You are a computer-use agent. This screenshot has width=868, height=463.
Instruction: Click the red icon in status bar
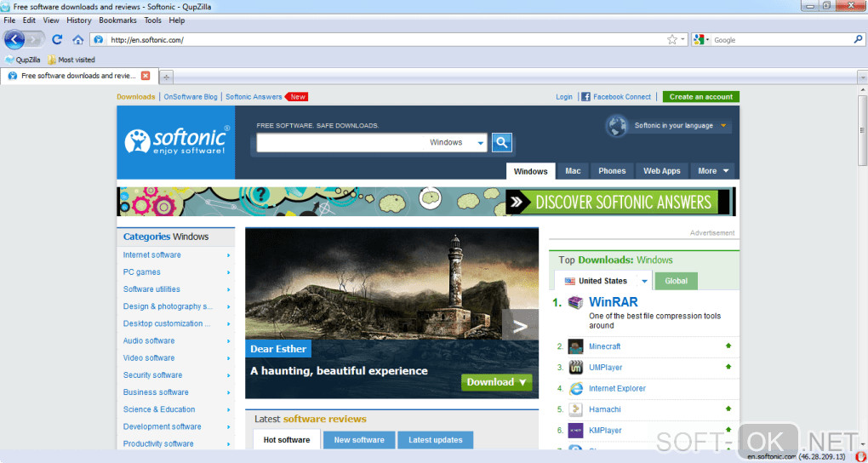860,457
